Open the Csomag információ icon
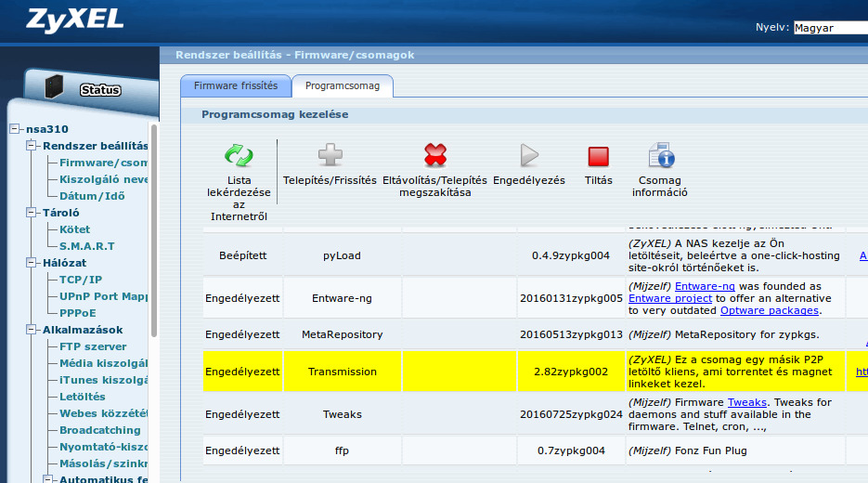The width and height of the screenshot is (868, 483). click(x=661, y=155)
